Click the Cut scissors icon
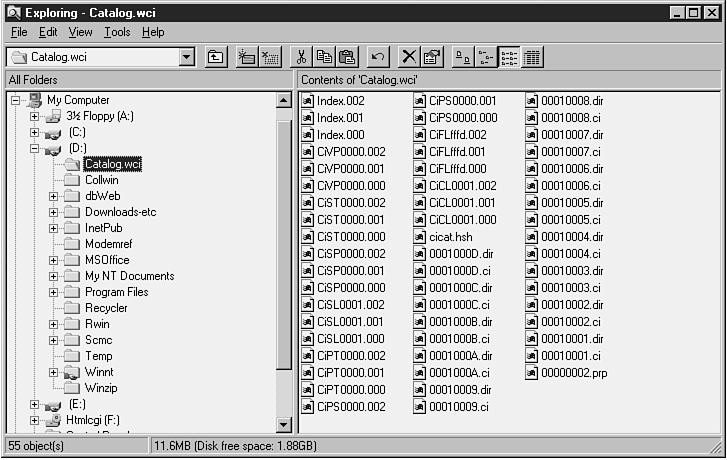This screenshot has height=460, width=727. coord(301,57)
